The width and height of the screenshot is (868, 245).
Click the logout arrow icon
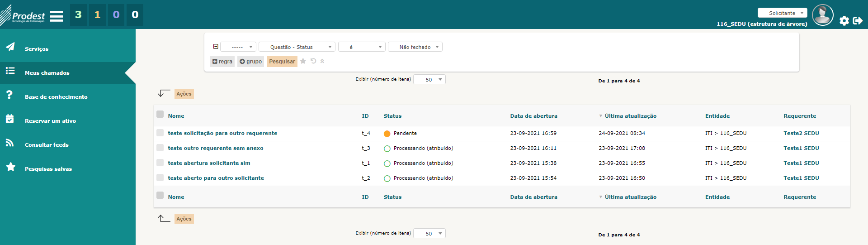click(858, 21)
